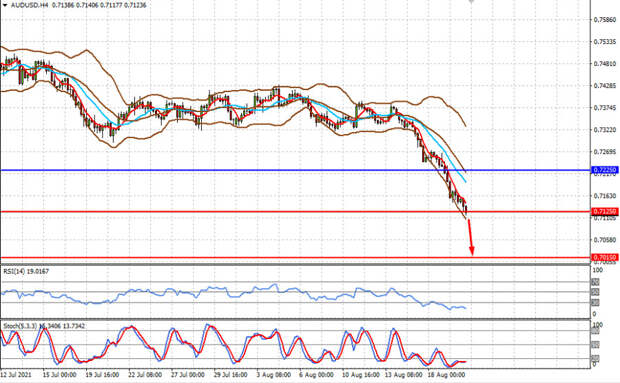Screen dimensions: 620x383
Task: Click the close price 0.71236
Action: click(134, 5)
